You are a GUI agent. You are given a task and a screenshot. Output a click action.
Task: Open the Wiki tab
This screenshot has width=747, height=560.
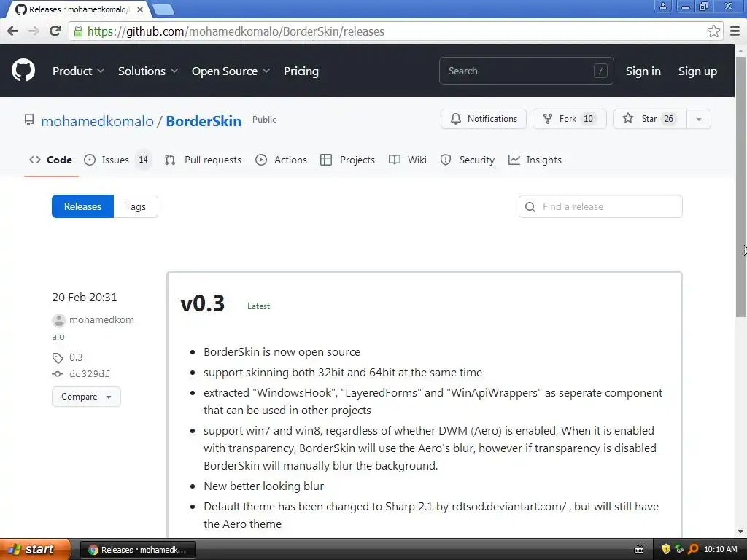coord(408,160)
